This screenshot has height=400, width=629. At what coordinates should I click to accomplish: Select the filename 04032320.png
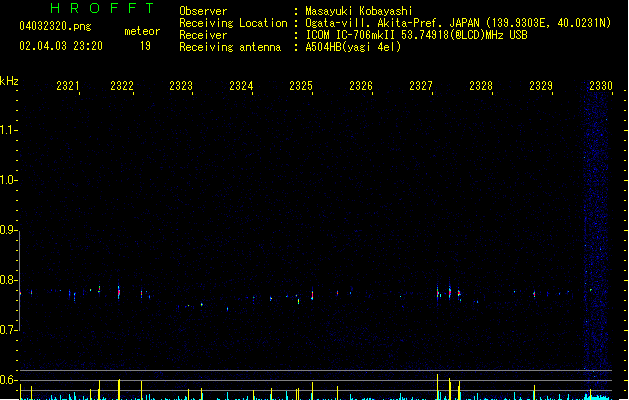point(55,26)
